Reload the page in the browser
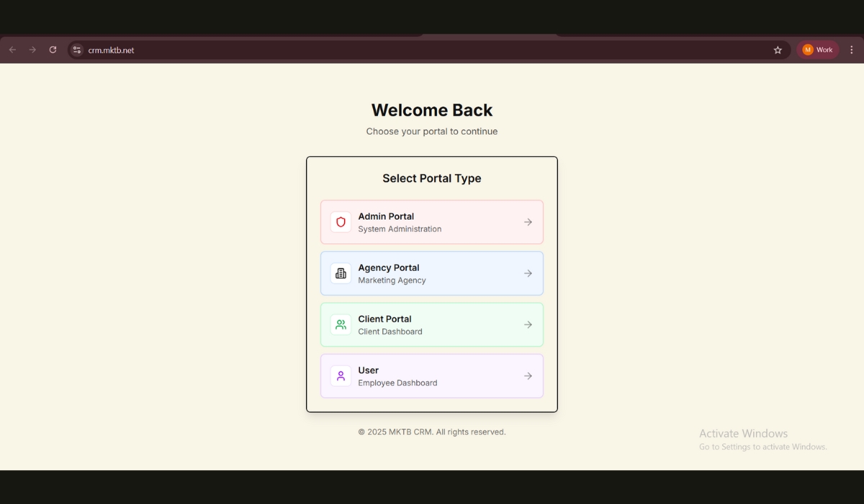 pyautogui.click(x=53, y=50)
